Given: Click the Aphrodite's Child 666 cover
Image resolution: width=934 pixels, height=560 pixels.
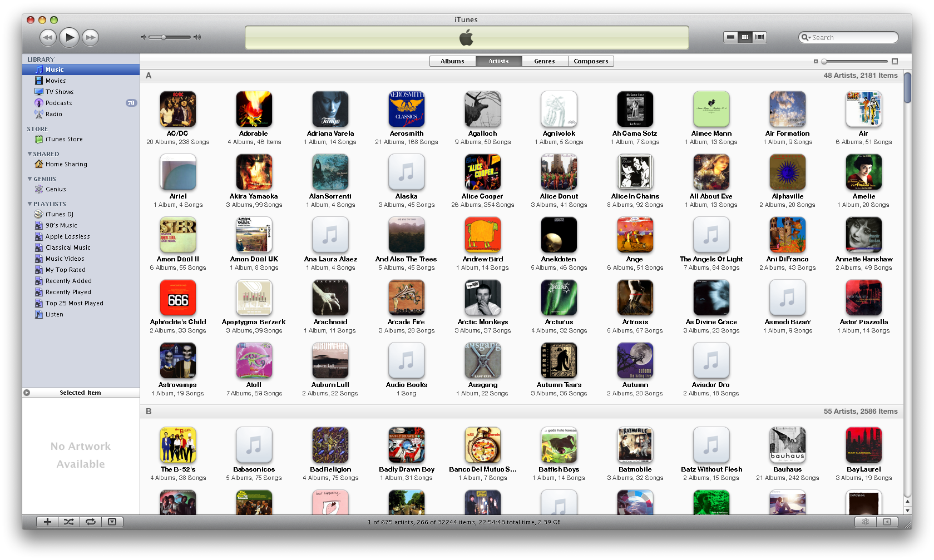Looking at the screenshot, I should [178, 298].
